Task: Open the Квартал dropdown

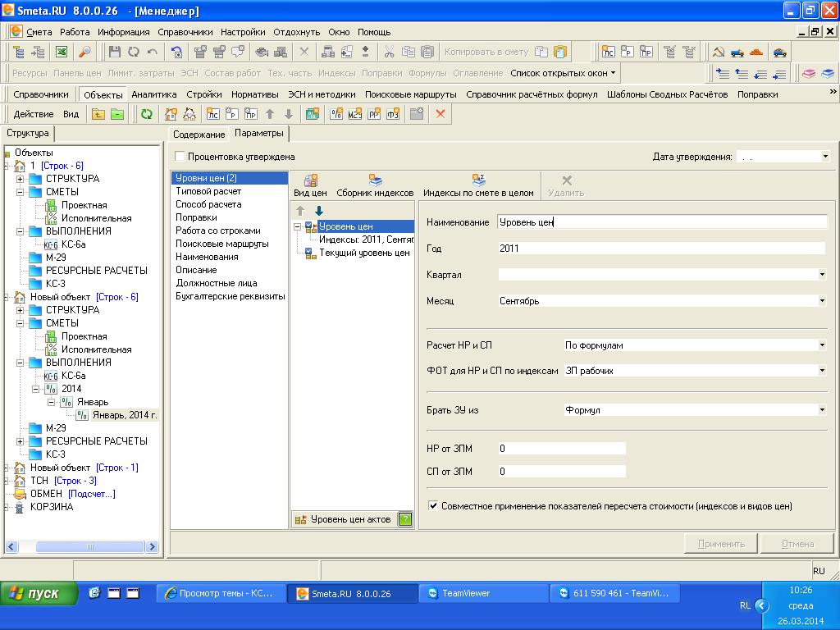Action: (822, 275)
